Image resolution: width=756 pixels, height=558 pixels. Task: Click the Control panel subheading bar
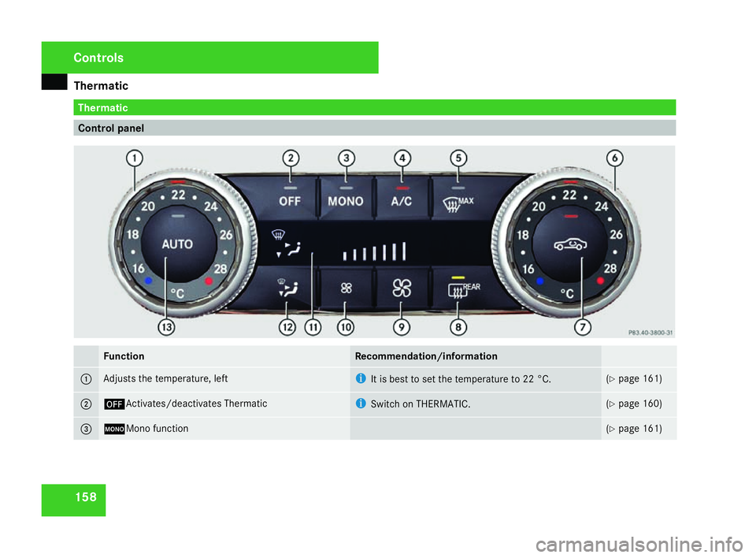coord(375,128)
